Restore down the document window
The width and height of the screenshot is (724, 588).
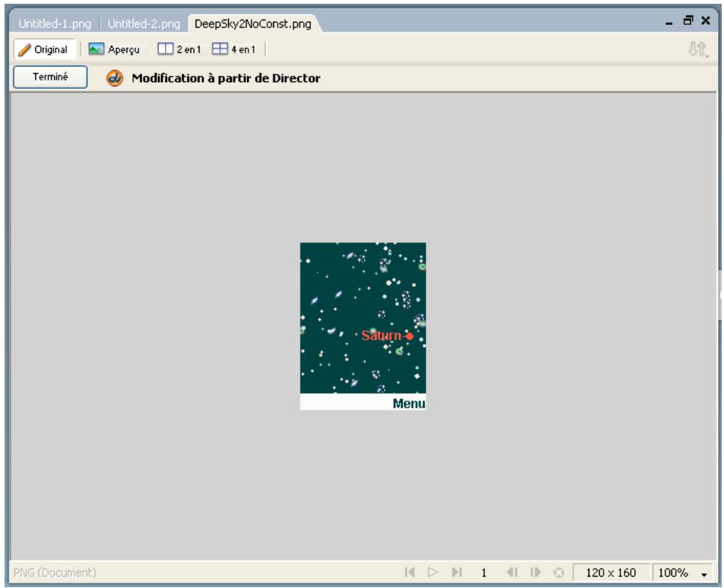coord(688,20)
